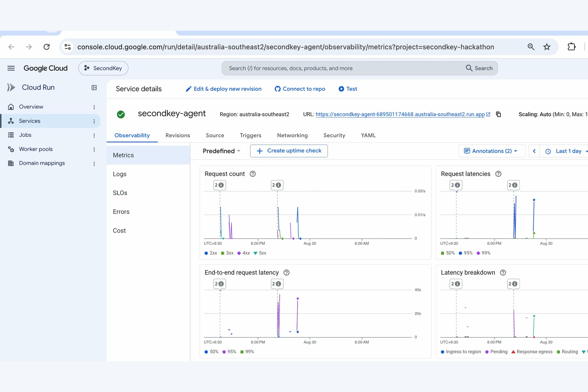Open help for the Request count chart

pos(253,174)
